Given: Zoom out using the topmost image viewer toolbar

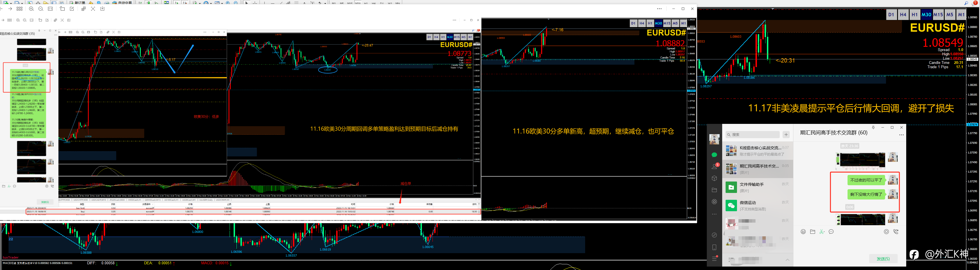Looking at the screenshot, I should (41, 9).
